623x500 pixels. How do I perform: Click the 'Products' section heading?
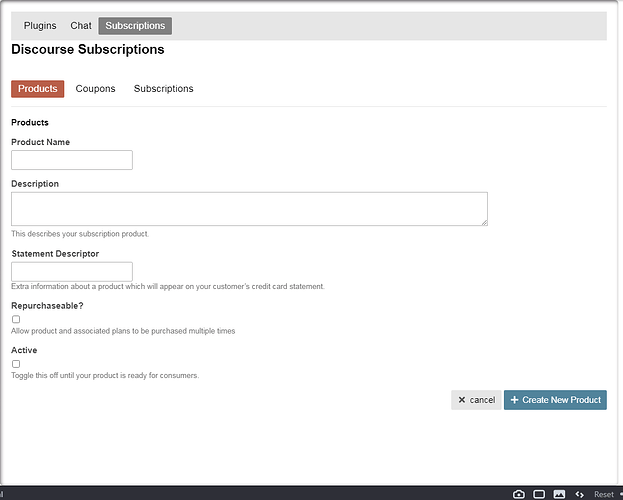click(30, 122)
